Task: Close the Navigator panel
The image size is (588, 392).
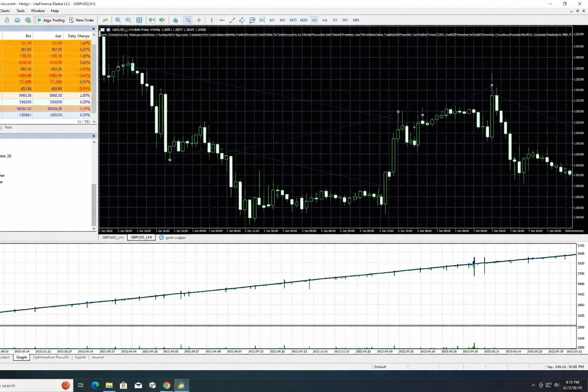Action: (93, 136)
